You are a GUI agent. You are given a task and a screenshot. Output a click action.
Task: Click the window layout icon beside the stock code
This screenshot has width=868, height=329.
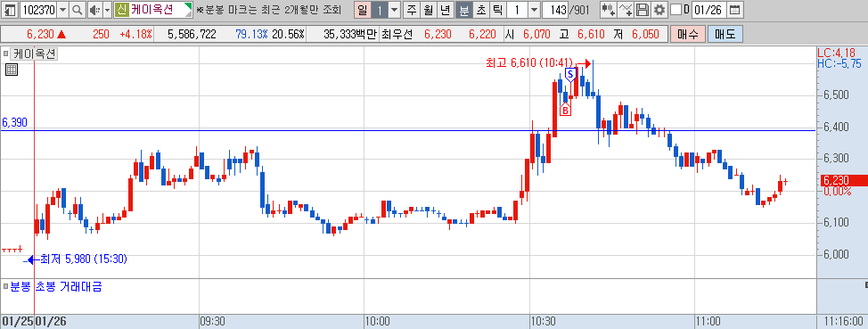tap(10, 10)
